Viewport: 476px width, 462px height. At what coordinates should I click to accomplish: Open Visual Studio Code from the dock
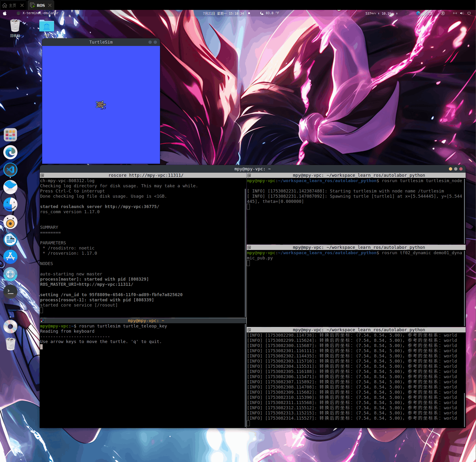coord(10,169)
